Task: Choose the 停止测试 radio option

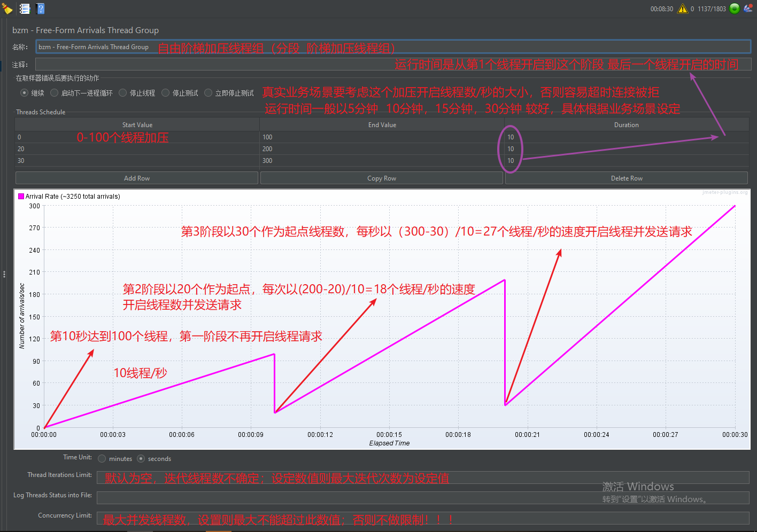Action: (x=165, y=93)
